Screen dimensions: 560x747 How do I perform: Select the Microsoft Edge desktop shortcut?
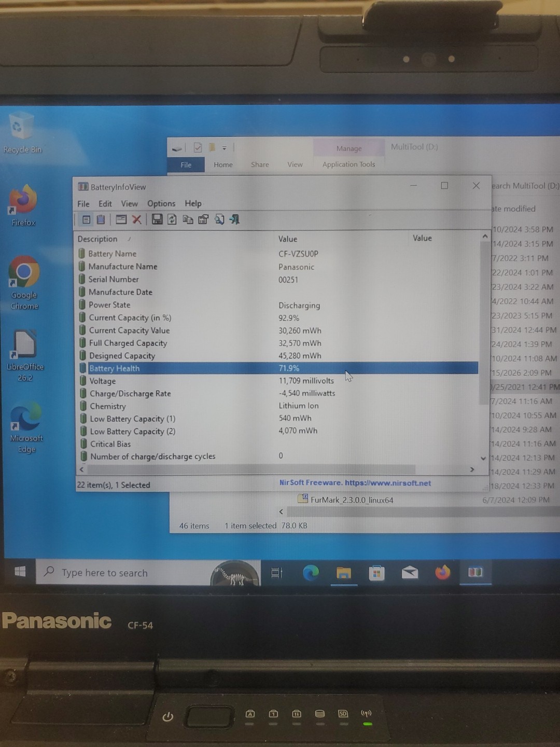26,427
